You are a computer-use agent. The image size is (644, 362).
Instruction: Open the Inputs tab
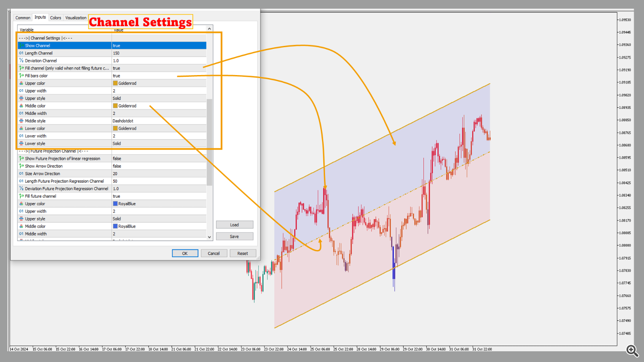40,17
